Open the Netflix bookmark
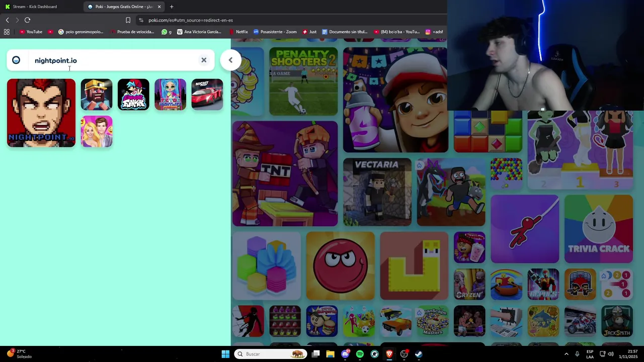Screen dimensions: 644x362 238,32
